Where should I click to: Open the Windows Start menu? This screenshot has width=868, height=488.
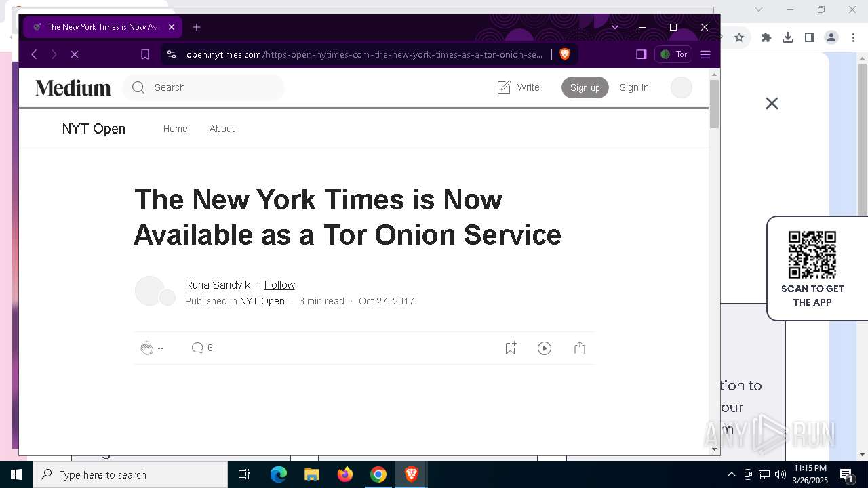(x=16, y=474)
